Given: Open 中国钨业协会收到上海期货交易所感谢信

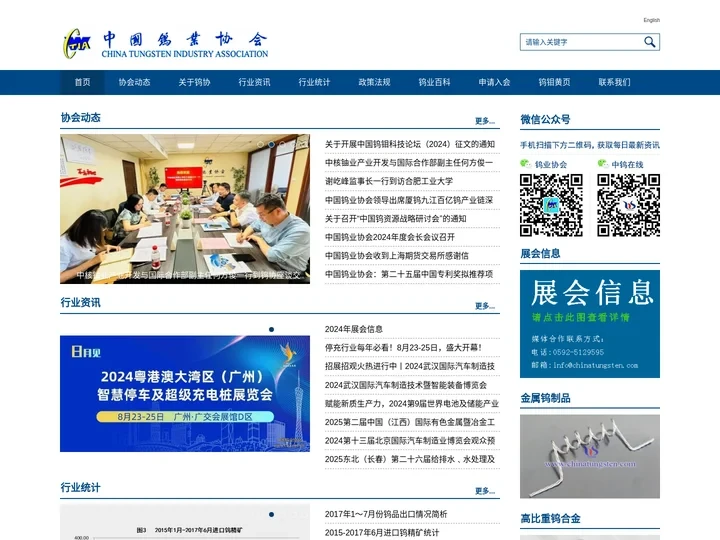Looking at the screenshot, I should pyautogui.click(x=397, y=255).
